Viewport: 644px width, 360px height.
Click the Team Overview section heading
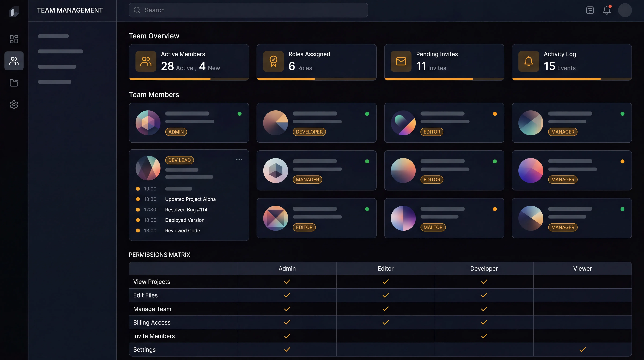(x=154, y=36)
